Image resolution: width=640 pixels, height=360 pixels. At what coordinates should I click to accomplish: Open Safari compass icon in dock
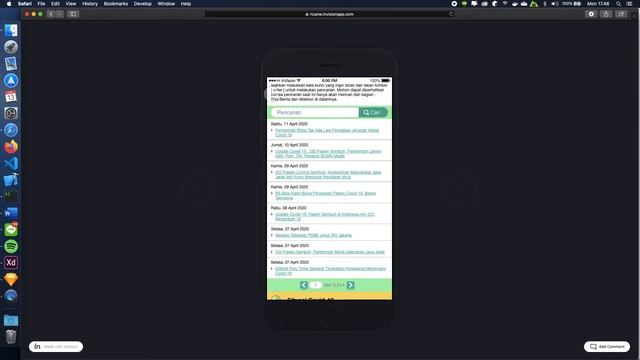click(x=11, y=130)
